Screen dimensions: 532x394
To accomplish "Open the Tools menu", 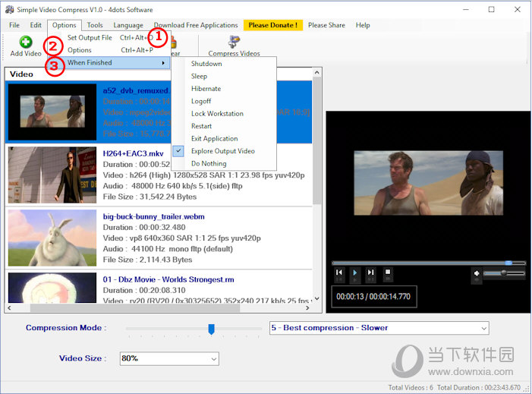I will click(x=95, y=25).
